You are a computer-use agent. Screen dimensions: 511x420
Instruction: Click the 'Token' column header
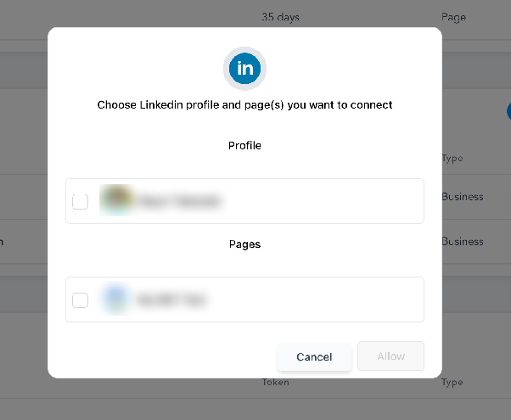click(x=275, y=382)
